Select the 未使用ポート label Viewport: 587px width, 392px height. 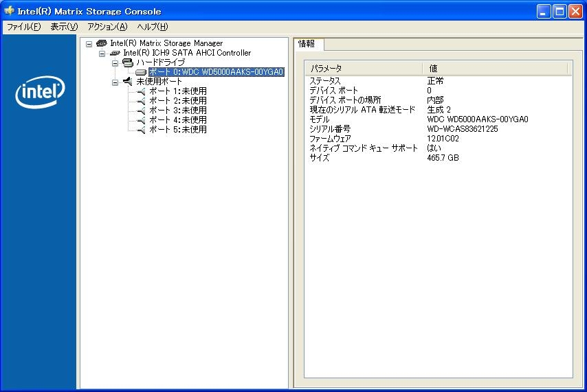point(159,82)
